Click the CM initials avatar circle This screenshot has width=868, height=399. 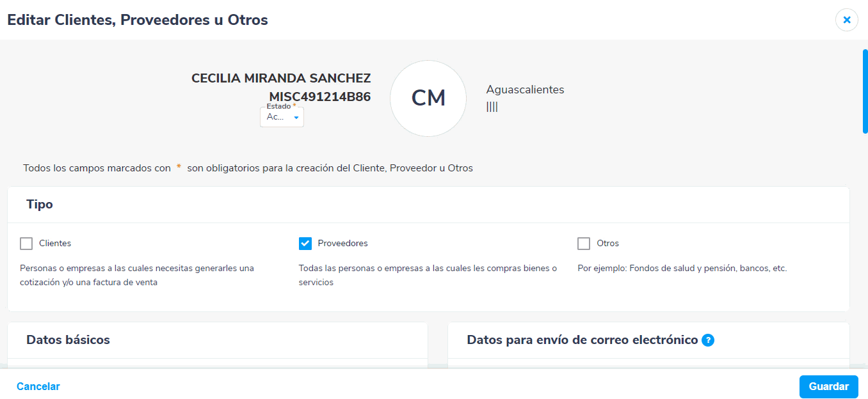click(428, 98)
